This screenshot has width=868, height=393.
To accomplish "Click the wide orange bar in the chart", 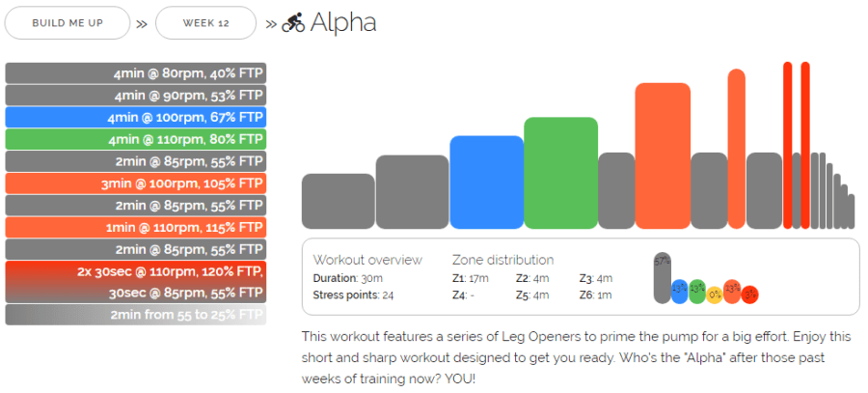I will (x=662, y=156).
